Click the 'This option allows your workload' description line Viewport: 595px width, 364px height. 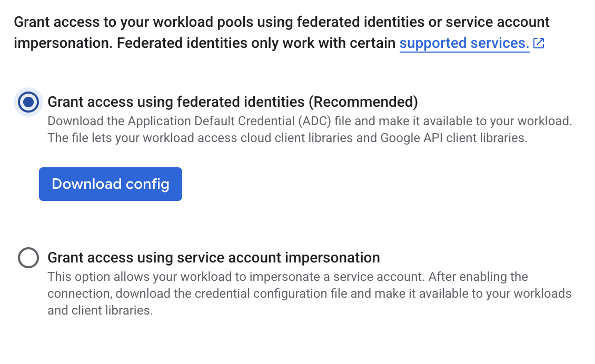(x=287, y=277)
